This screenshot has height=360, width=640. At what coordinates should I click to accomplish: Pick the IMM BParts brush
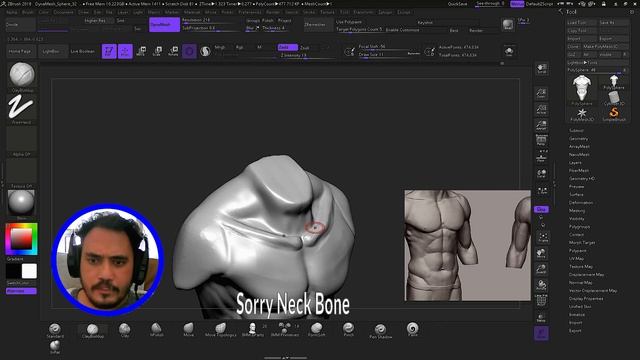click(x=253, y=330)
